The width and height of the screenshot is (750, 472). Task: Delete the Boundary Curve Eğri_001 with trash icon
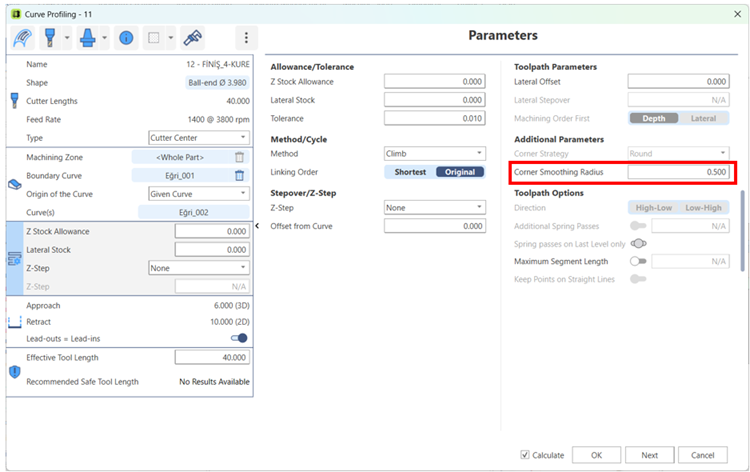[x=240, y=176]
